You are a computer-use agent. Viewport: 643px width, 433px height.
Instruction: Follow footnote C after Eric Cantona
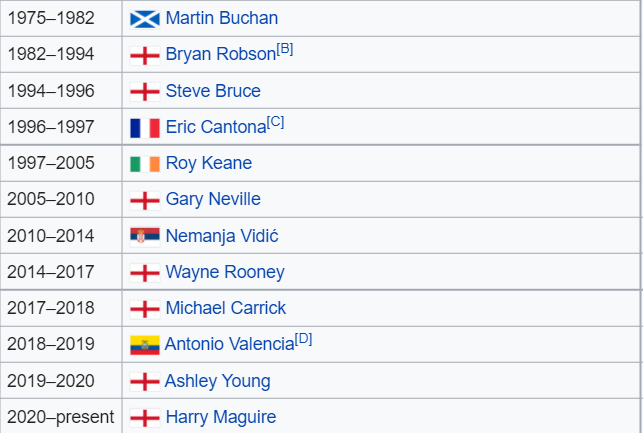click(275, 122)
